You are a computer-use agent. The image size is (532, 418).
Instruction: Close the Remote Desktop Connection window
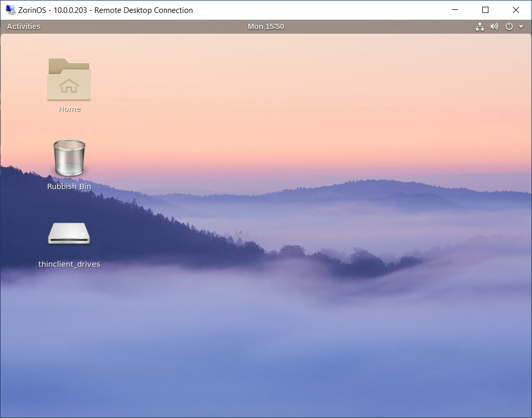tap(515, 10)
